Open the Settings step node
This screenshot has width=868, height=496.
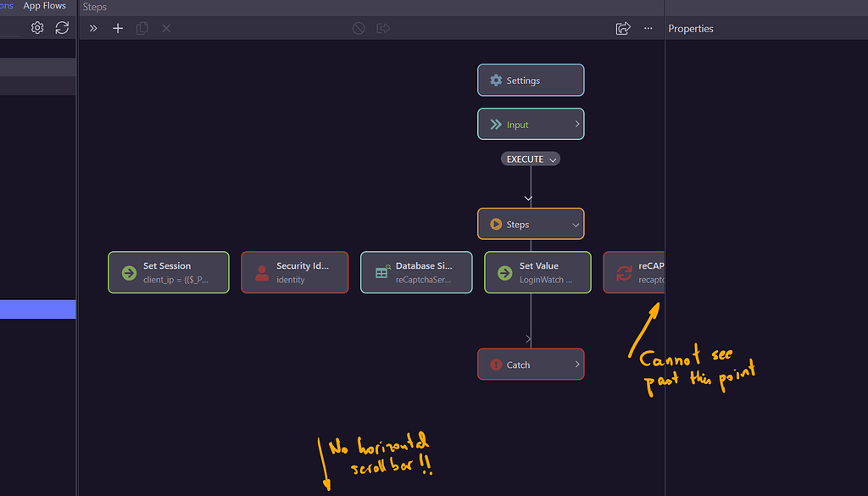point(531,80)
